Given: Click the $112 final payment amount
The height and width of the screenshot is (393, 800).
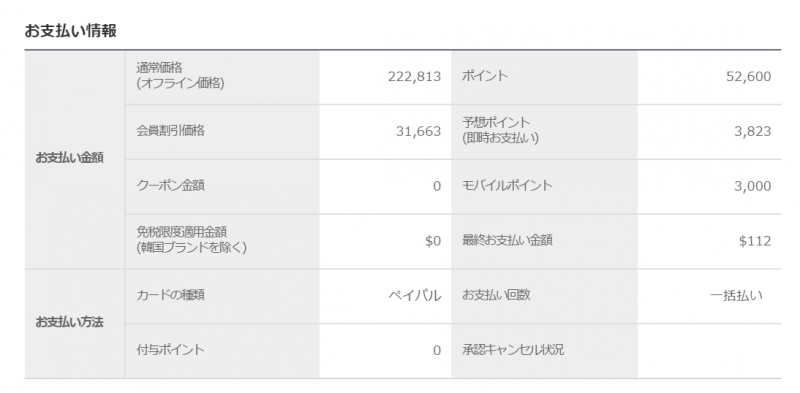Looking at the screenshot, I should tap(755, 241).
